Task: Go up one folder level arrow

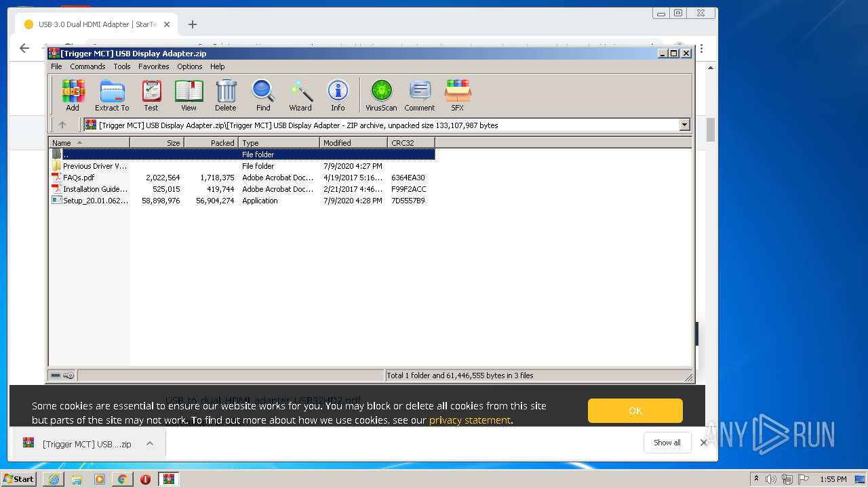Action: 62,125
